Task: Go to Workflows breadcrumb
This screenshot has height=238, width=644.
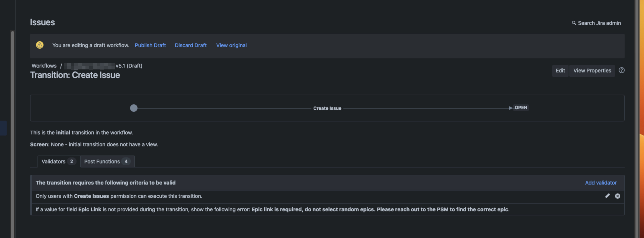Action: pyautogui.click(x=44, y=66)
